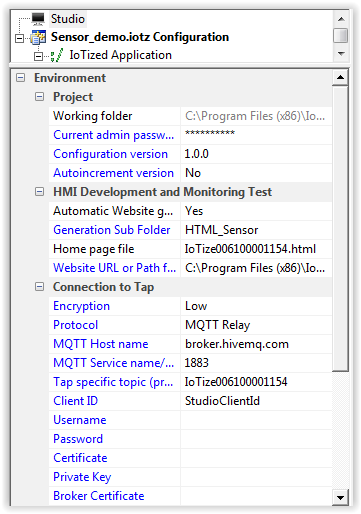
Task: Click the empty Broker Certificate value field
Action: 256,496
